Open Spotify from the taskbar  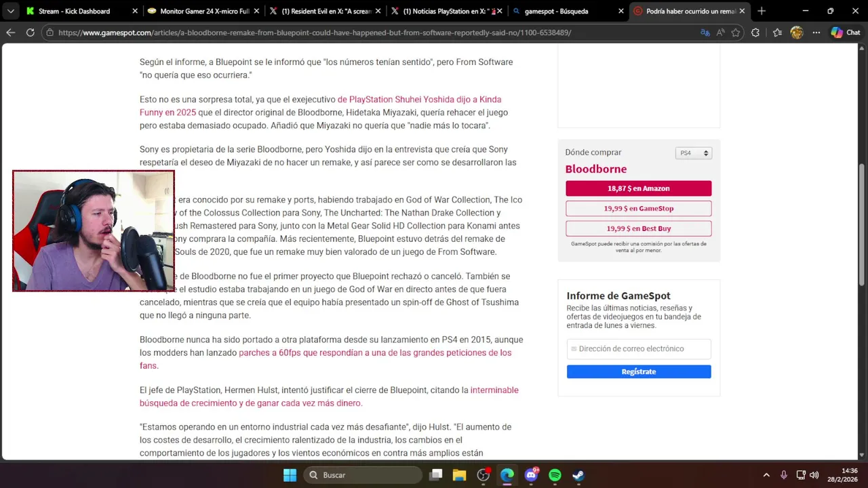tap(555, 475)
